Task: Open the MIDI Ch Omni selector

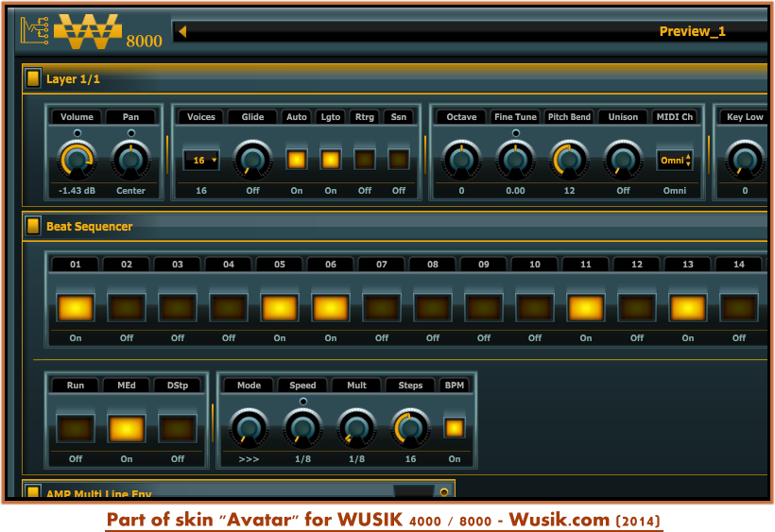Action: pos(675,160)
